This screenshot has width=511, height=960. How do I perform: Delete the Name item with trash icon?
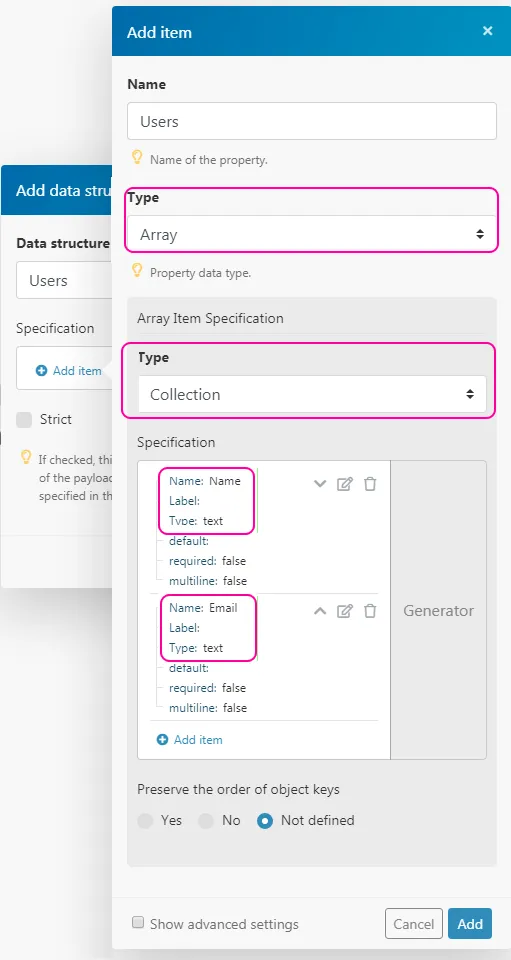[370, 484]
